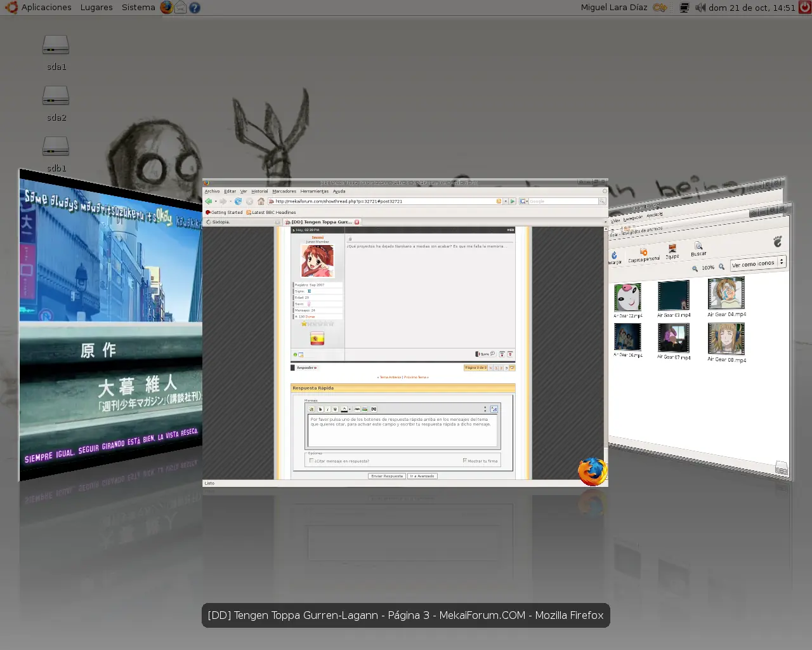This screenshot has height=650, width=812.
Task: Open the mail launcher in the top panel
Action: coord(180,8)
